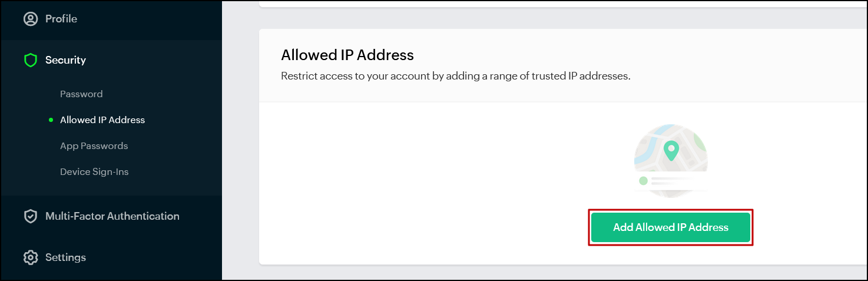The image size is (868, 281).
Task: Open the Multi-Factor Authentication menu label
Action: pyautogui.click(x=112, y=216)
